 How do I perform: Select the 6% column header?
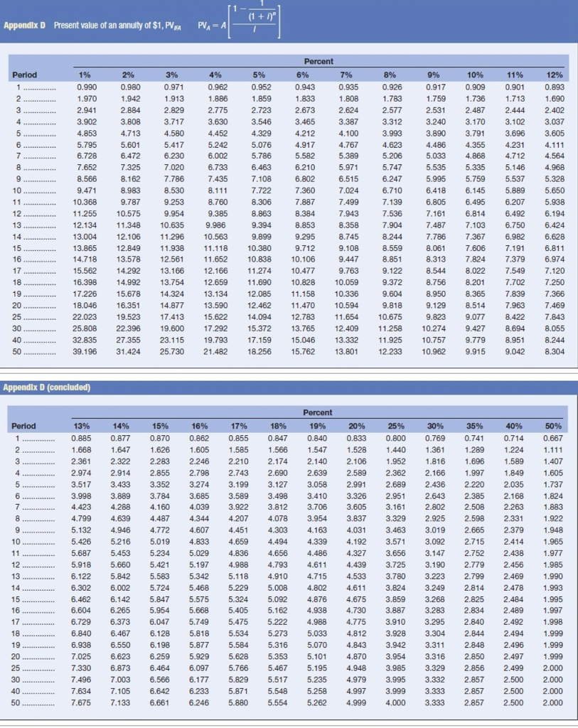302,75
